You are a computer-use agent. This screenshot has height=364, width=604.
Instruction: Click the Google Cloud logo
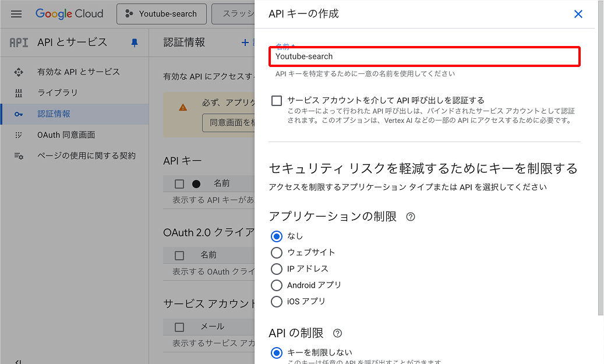pyautogui.click(x=69, y=14)
